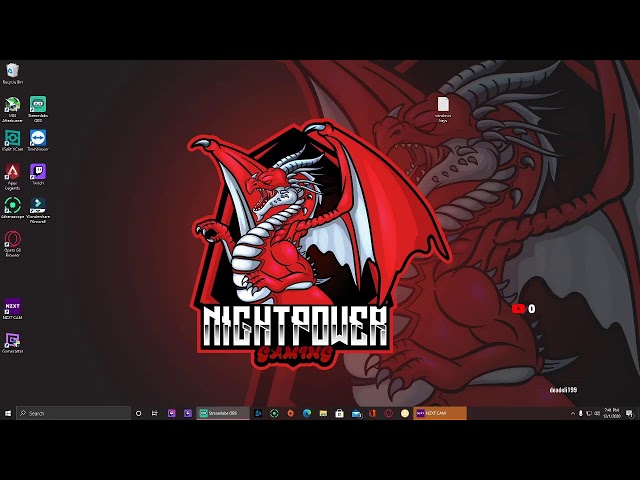Launch Opera GX from the taskbar
Viewport: 640px width, 480px height.
[x=389, y=413]
